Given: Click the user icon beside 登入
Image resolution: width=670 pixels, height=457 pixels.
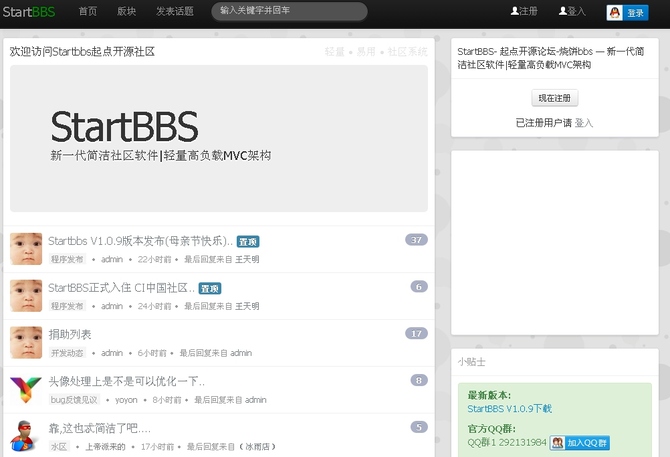Looking at the screenshot, I should [563, 11].
